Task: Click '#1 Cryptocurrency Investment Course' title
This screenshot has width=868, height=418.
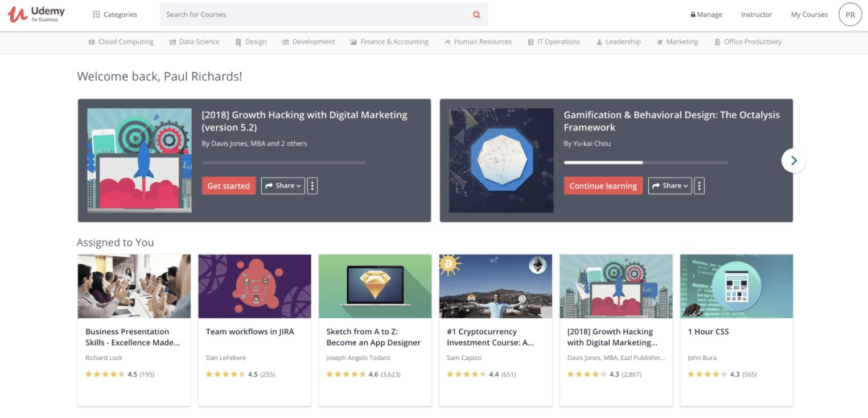Action: (x=491, y=337)
